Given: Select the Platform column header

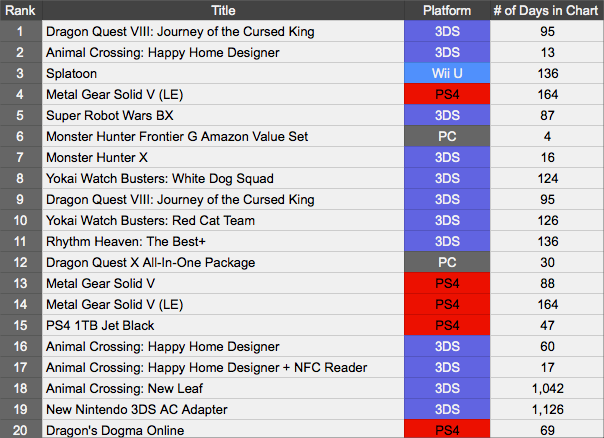Looking at the screenshot, I should [x=447, y=10].
